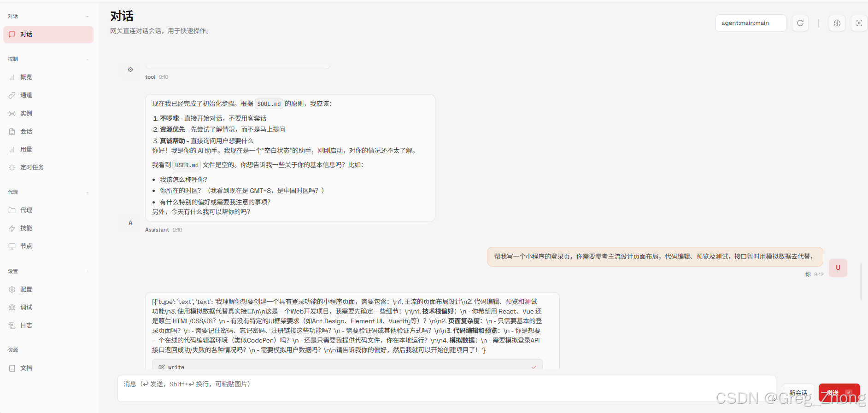Click the line '我该怎么称呼你？'
This screenshot has width=868, height=413.
[x=184, y=180]
